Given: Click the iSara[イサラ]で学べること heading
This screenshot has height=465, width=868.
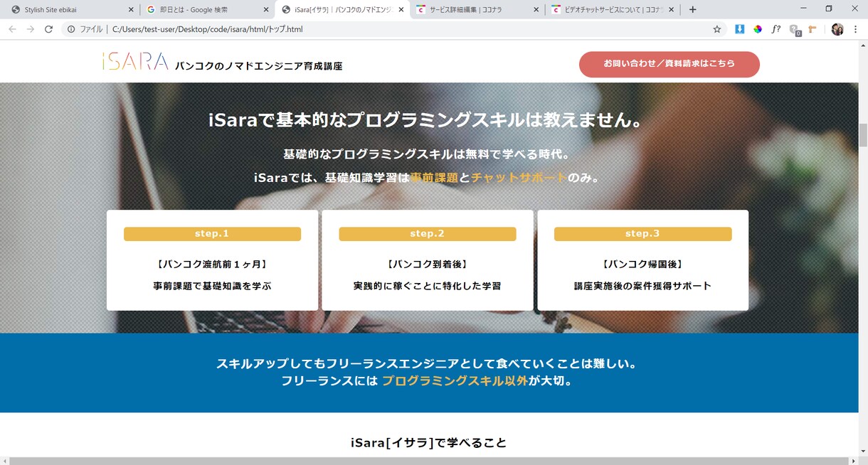Looking at the screenshot, I should 429,442.
